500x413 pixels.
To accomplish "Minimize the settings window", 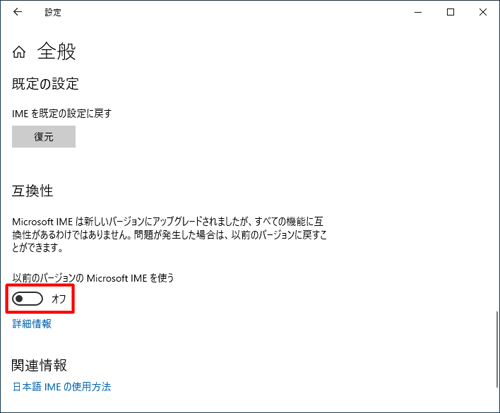I will coord(418,12).
